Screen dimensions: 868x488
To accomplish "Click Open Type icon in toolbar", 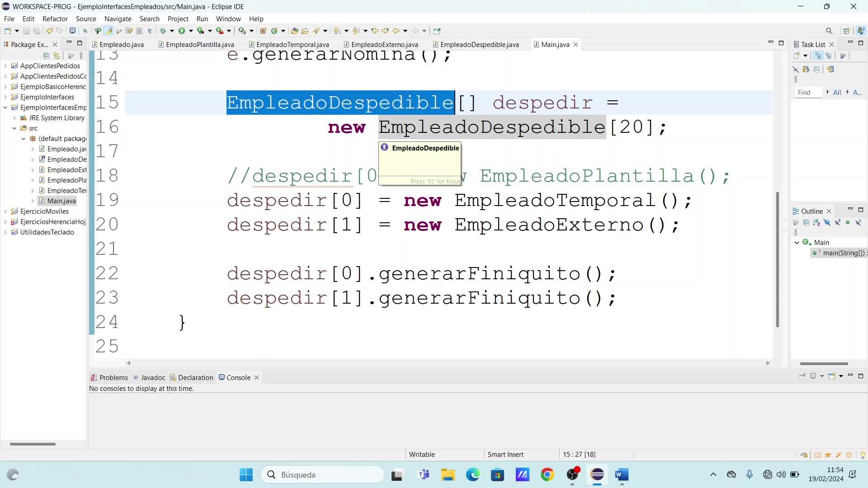I will coord(294,31).
